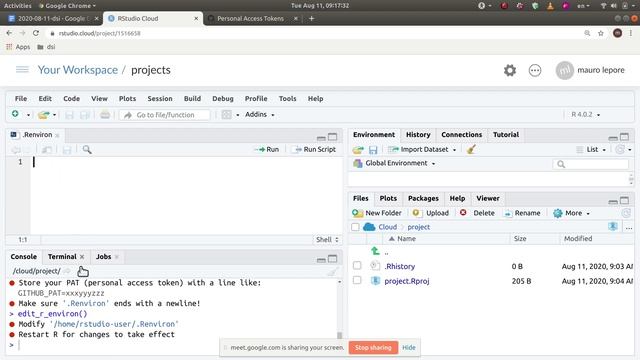Click the Cloud home icon in Files path
The height and width of the screenshot is (360, 640).
369,227
